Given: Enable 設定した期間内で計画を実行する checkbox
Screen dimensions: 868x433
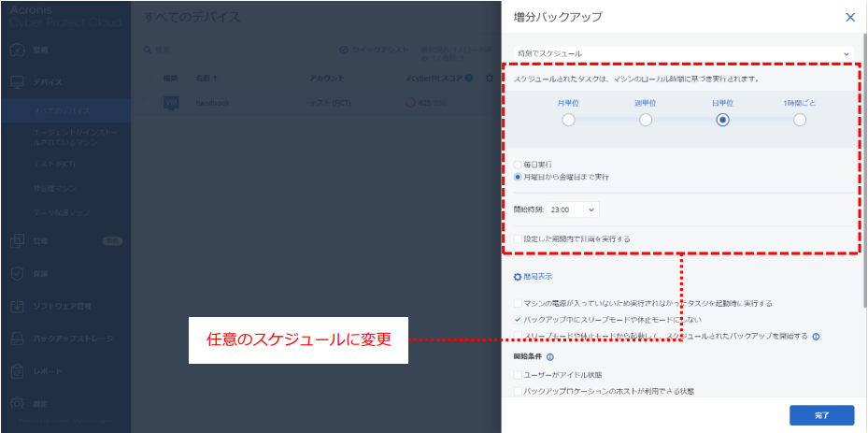Looking at the screenshot, I should 519,239.
